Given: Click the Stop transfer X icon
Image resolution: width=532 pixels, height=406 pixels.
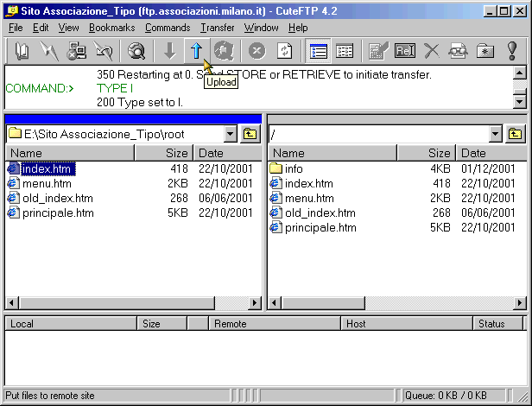Looking at the screenshot, I should (256, 51).
